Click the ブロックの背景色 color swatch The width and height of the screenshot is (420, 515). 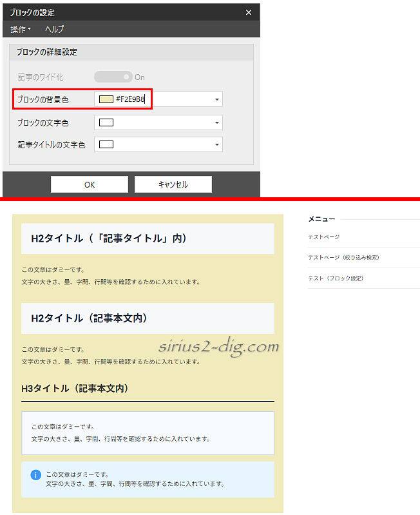click(106, 99)
